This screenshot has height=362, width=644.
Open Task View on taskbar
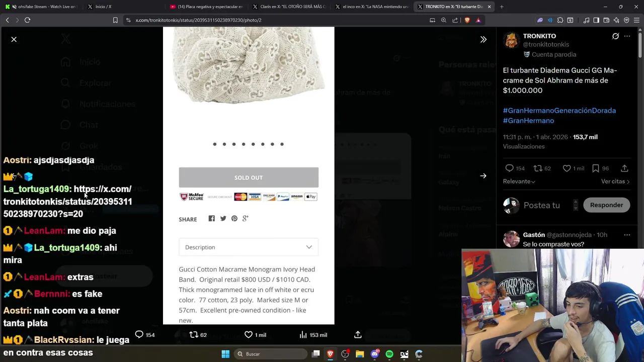click(315, 354)
